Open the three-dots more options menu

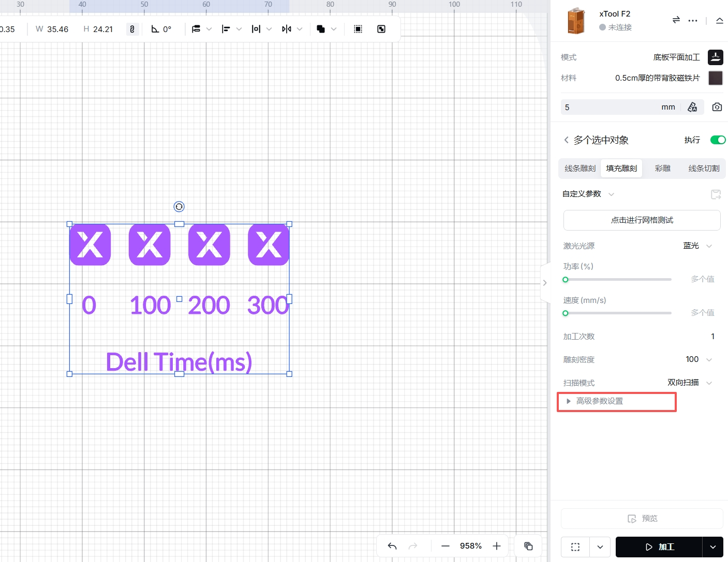693,21
